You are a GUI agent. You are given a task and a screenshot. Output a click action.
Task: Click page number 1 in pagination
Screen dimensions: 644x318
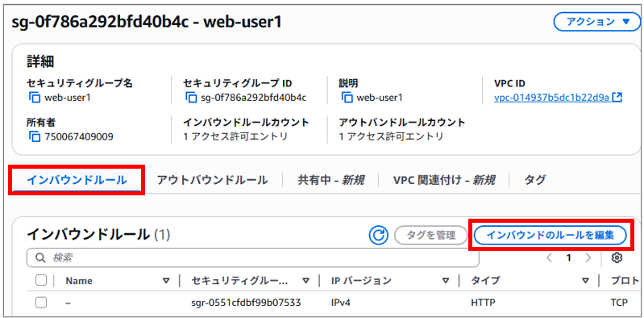pyautogui.click(x=569, y=258)
